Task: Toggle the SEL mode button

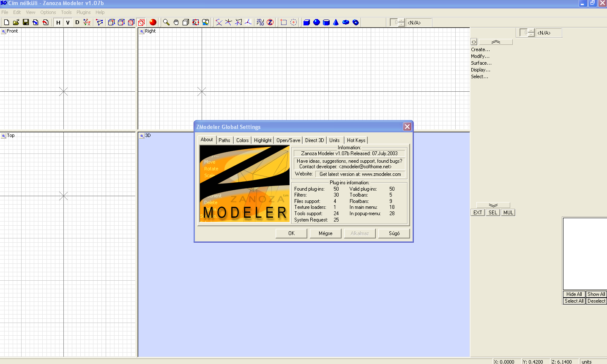Action: coord(493,213)
